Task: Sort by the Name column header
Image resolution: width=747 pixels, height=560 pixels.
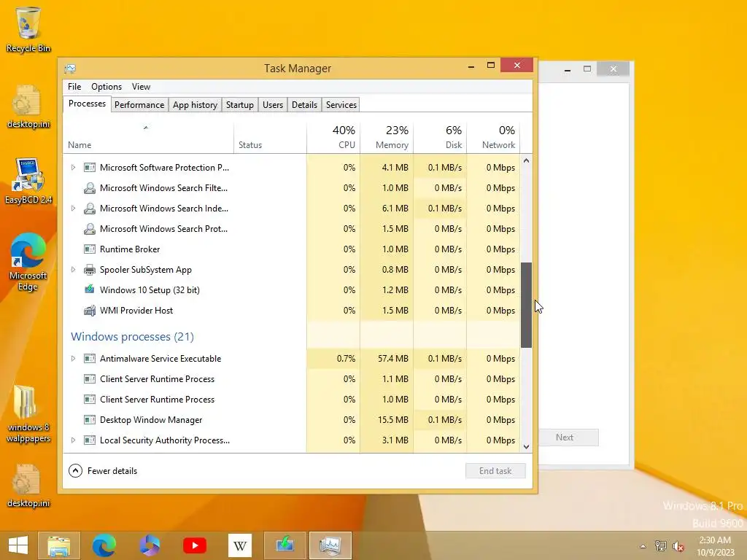Action: coord(148,138)
